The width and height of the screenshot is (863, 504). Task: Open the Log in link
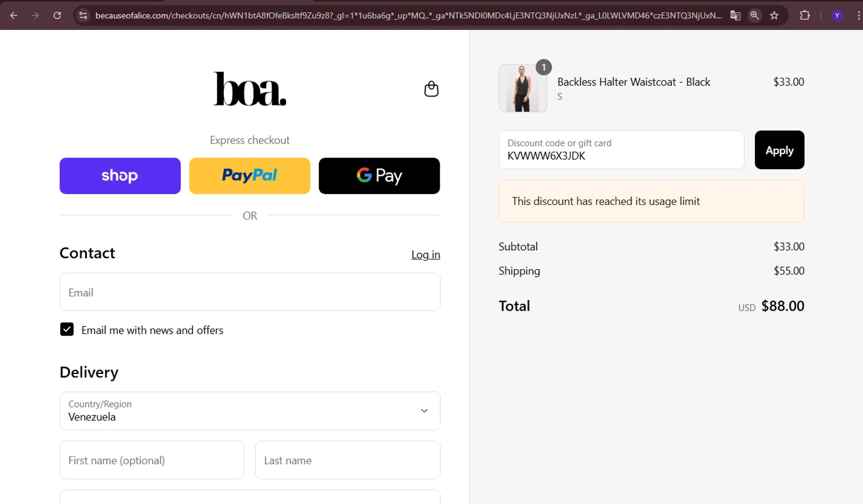[426, 255]
